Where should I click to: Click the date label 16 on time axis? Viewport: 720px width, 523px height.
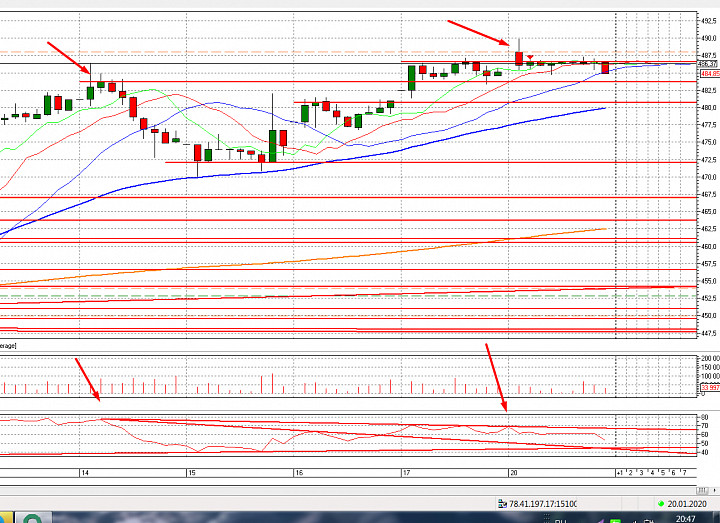[299, 472]
